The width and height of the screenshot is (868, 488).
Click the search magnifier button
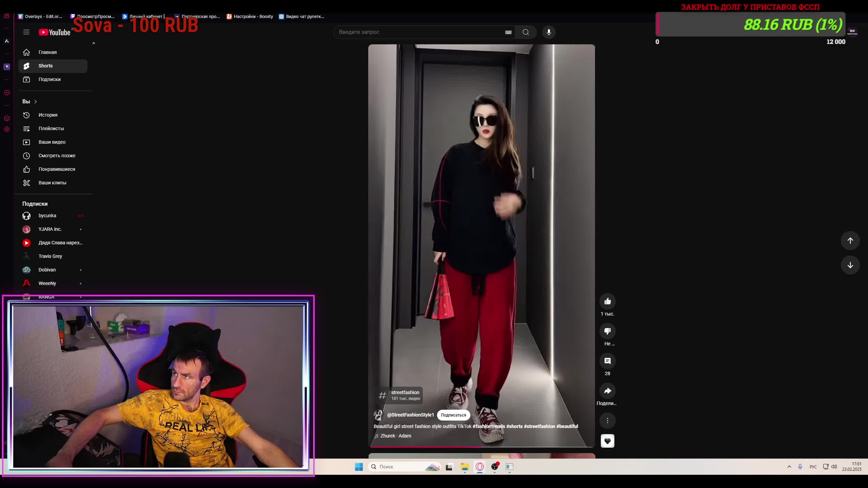point(526,32)
